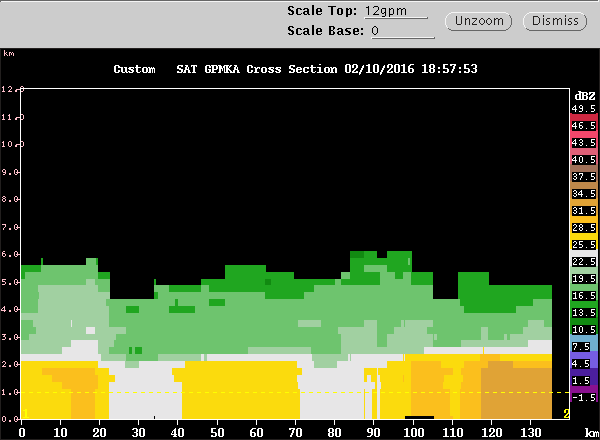Click the 25.5 dBZ yellow legend swatch
The height and width of the screenshot is (440, 600).
583,244
